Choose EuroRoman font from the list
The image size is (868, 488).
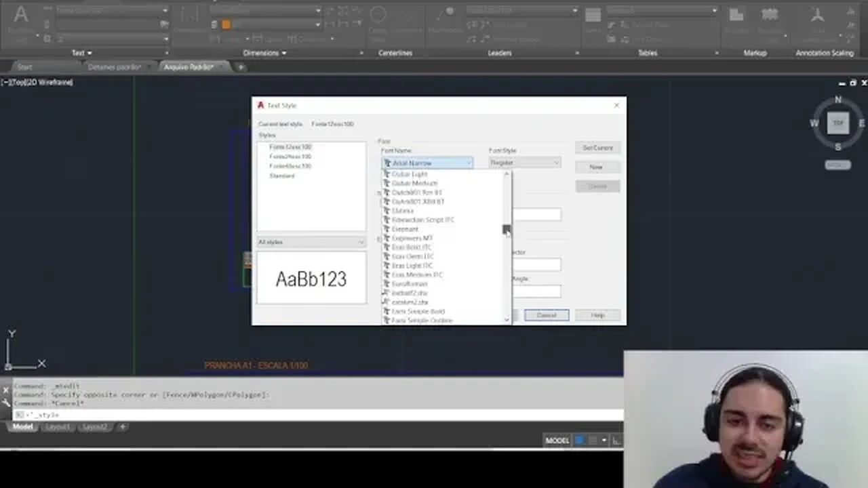[410, 284]
